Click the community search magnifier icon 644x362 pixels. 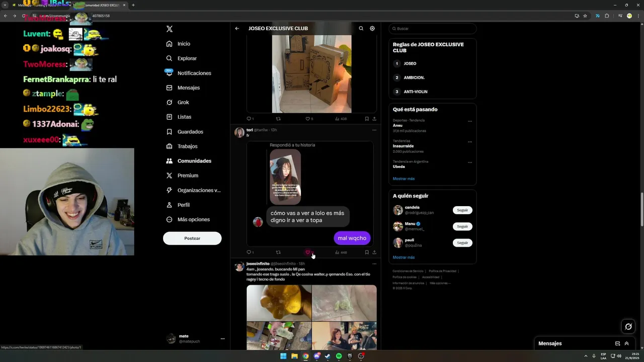361,29
